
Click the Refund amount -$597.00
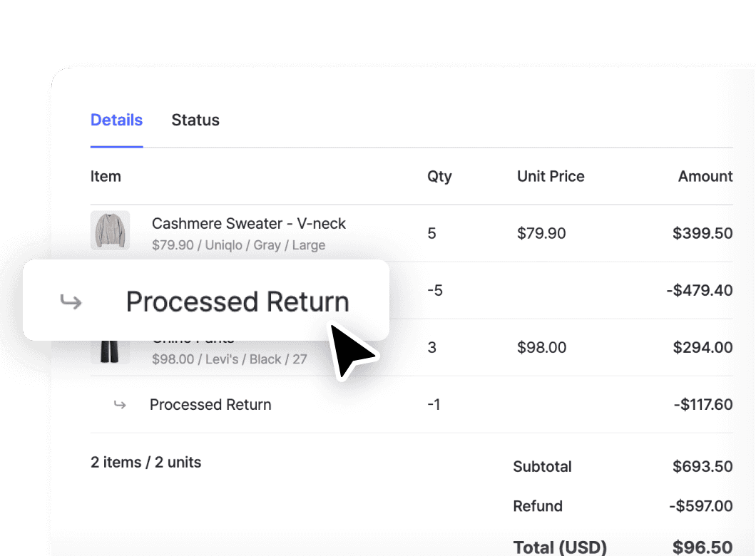click(701, 506)
